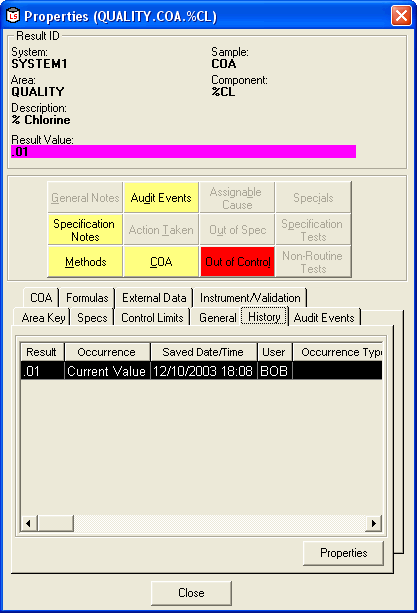Click the QUALITY area value

tap(38, 91)
